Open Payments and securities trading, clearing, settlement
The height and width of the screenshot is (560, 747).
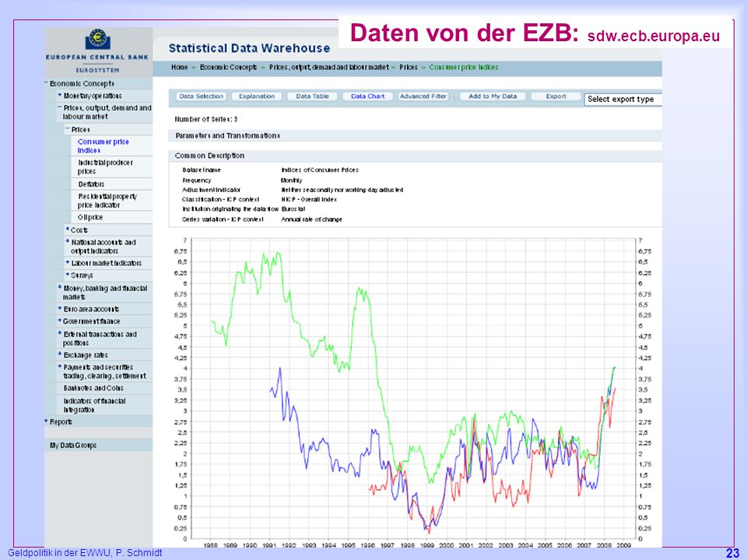point(105,372)
